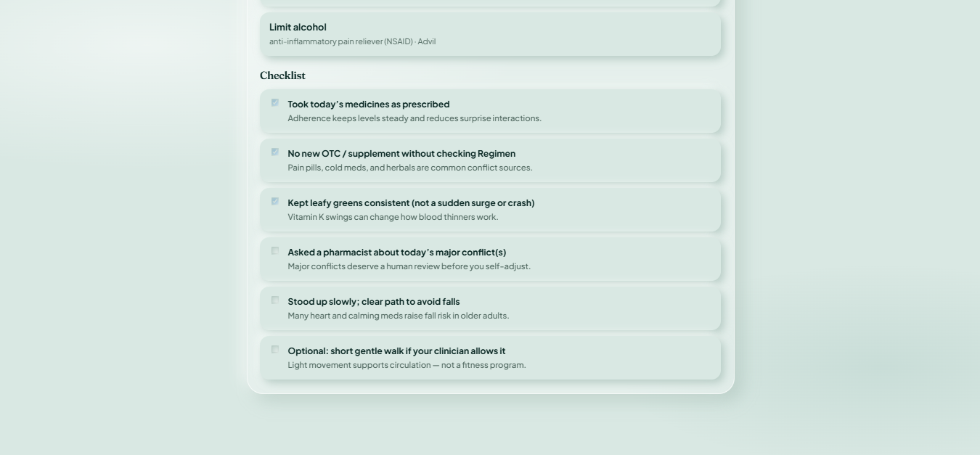Select the 'Vitamin K swings' description line
The height and width of the screenshot is (455, 980).
tap(393, 217)
